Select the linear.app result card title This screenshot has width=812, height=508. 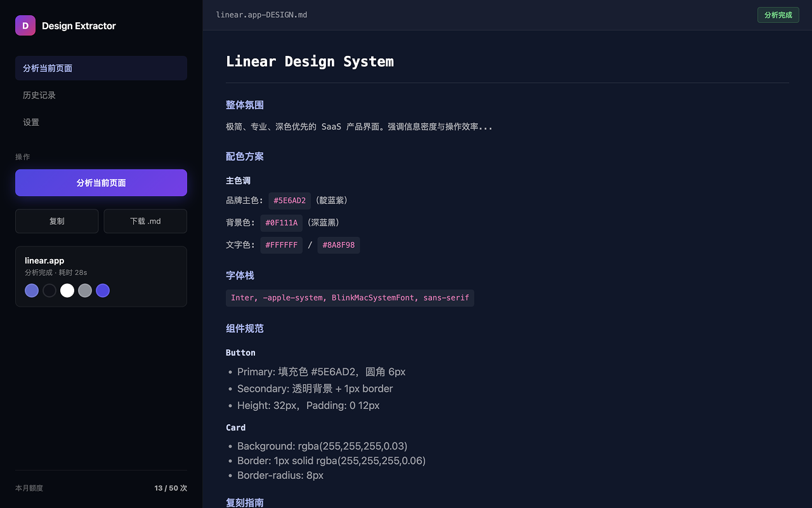(44, 260)
